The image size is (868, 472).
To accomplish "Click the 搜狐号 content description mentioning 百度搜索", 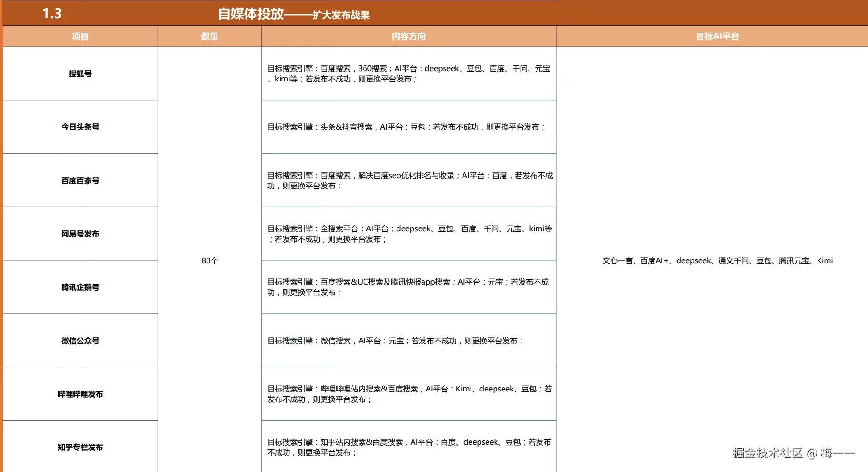I will [x=408, y=73].
